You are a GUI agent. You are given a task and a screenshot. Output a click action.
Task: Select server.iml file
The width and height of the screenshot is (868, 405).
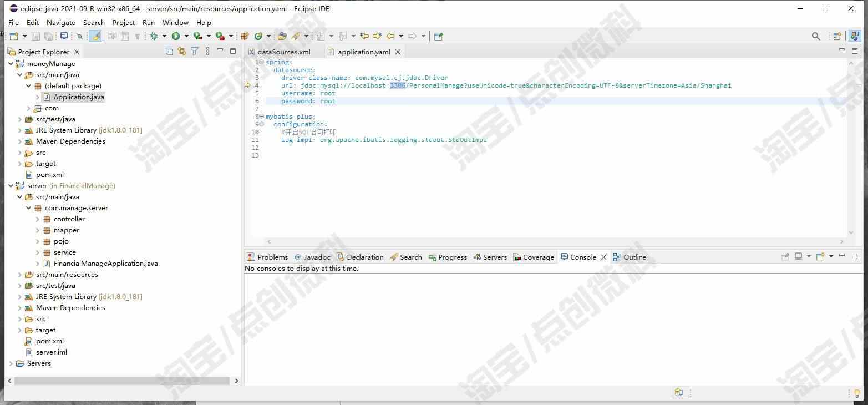pos(51,352)
